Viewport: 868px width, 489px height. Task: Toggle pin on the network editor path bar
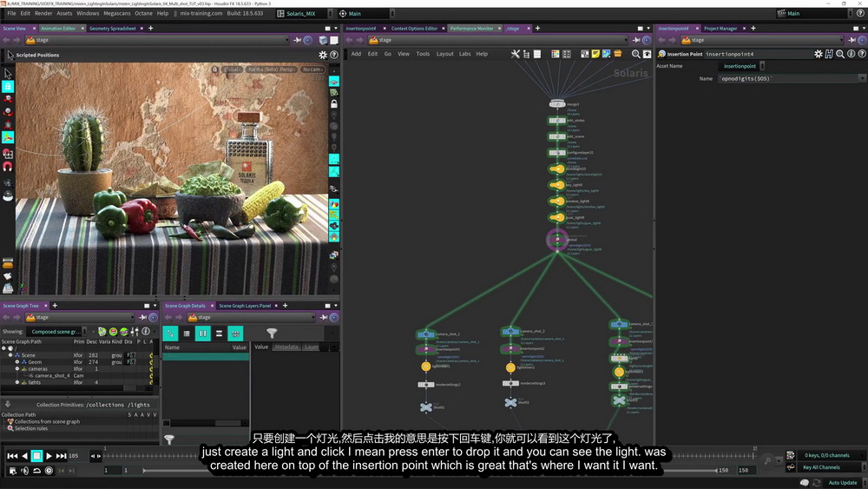click(636, 40)
